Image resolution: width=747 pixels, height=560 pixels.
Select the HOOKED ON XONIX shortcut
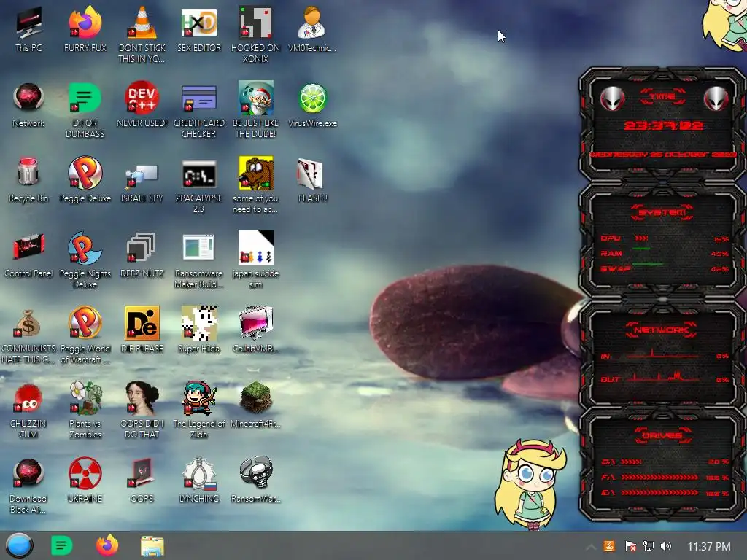[256, 34]
